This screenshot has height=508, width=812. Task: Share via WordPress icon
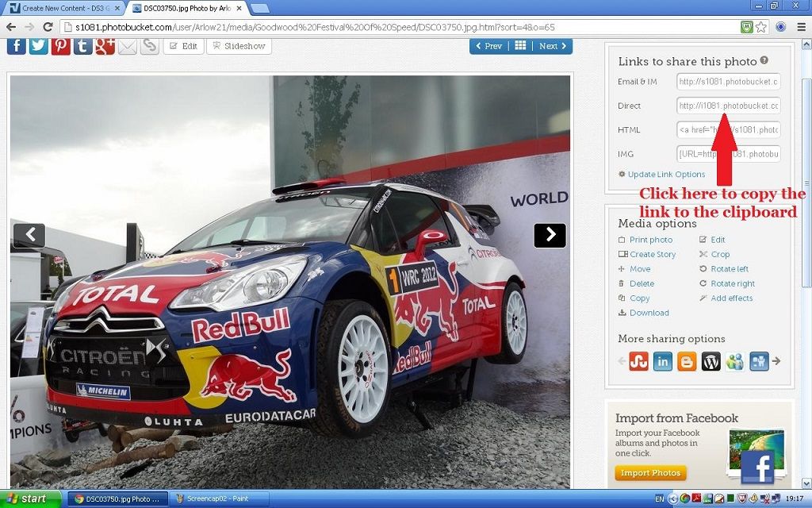(x=711, y=361)
